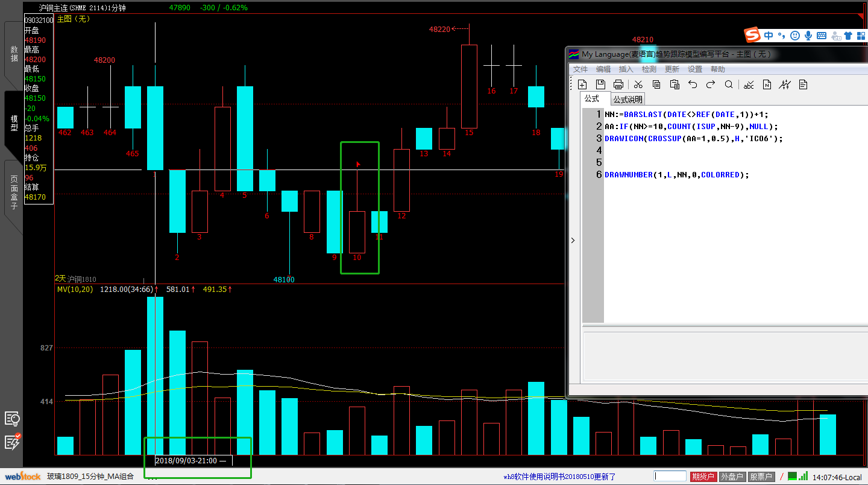Click the scissors Cut icon
Image resolution: width=868 pixels, height=485 pixels.
click(x=638, y=84)
